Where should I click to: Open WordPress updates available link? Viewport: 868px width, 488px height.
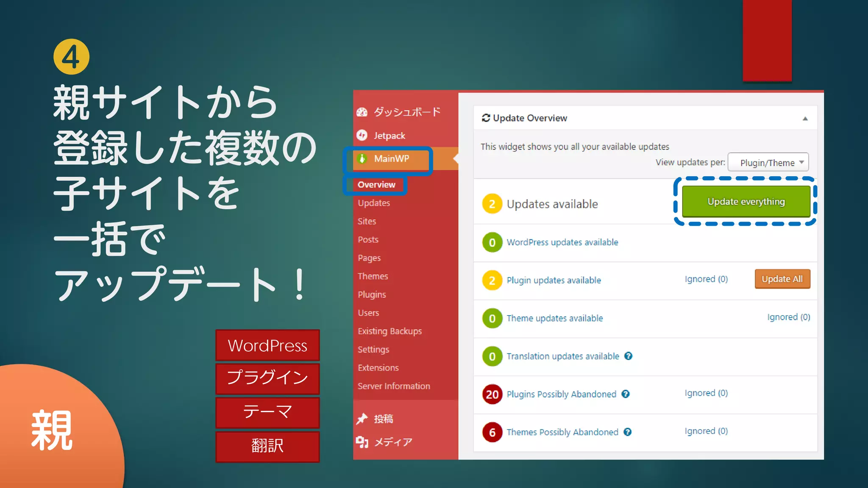pyautogui.click(x=562, y=242)
